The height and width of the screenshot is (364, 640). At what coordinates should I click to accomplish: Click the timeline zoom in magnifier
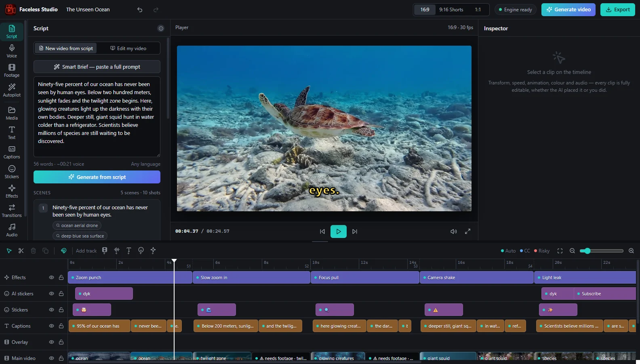pyautogui.click(x=631, y=251)
